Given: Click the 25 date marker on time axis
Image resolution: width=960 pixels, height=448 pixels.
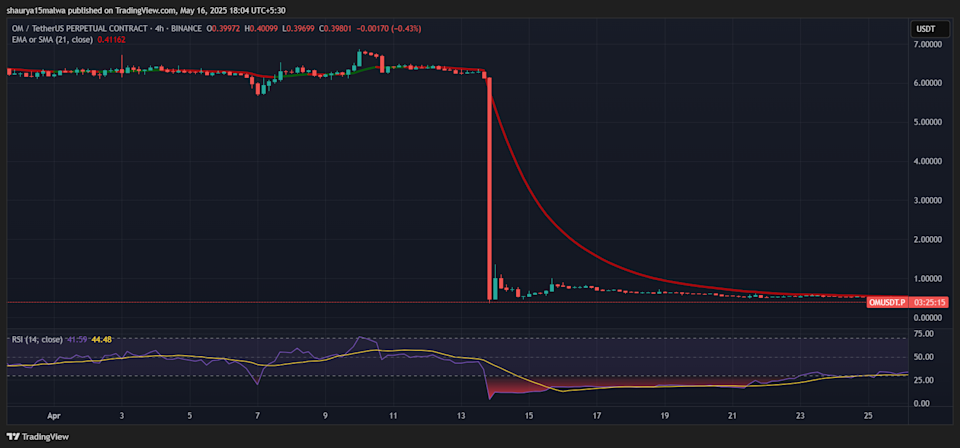Looking at the screenshot, I should [x=868, y=416].
